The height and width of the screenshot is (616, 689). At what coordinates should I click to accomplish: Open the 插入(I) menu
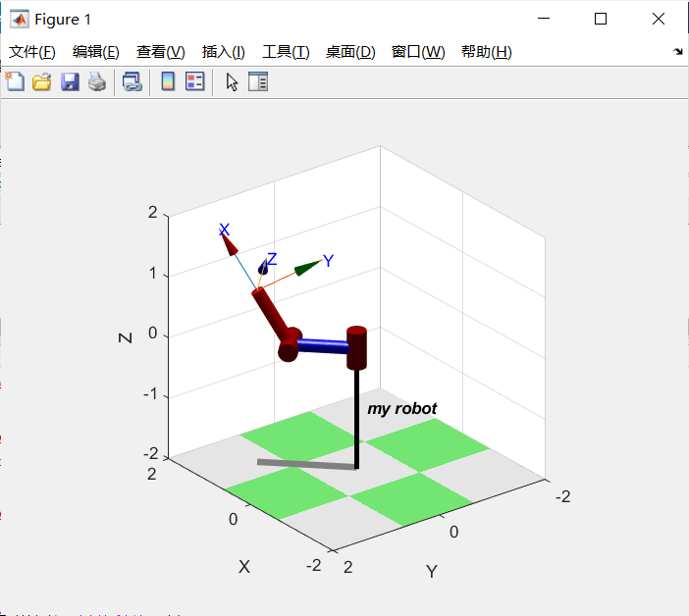[x=223, y=52]
